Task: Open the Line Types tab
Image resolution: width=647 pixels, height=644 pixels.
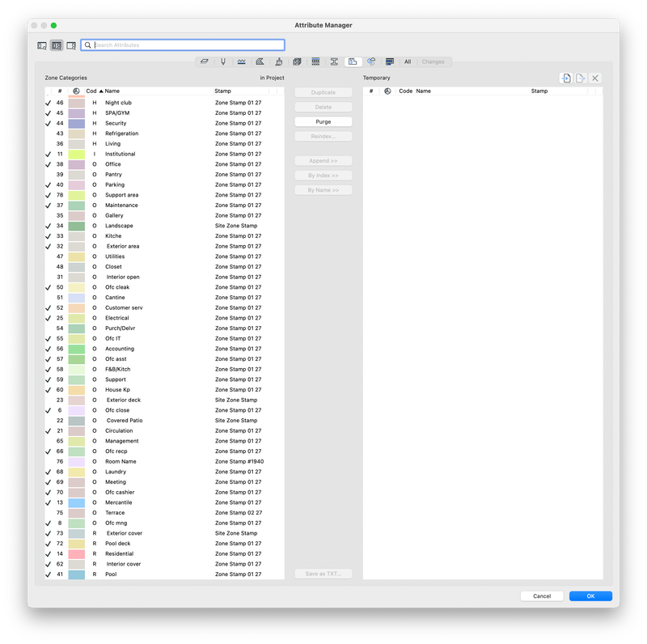Action: point(241,62)
